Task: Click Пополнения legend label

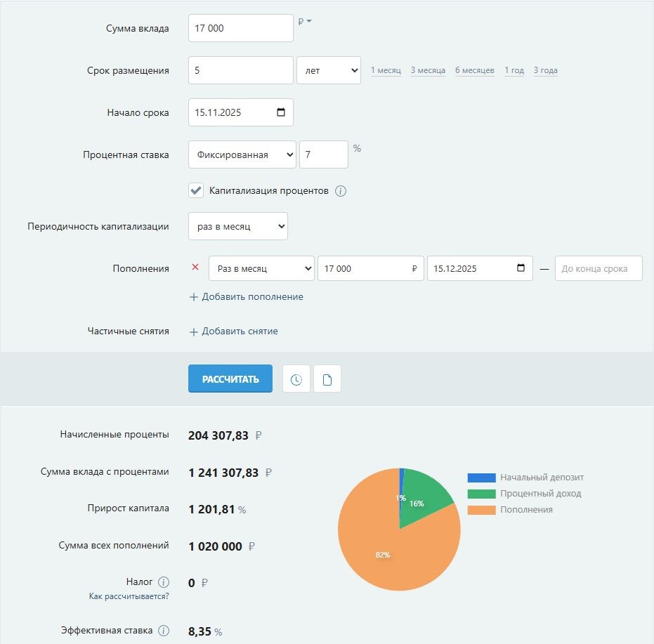Action: pos(526,510)
